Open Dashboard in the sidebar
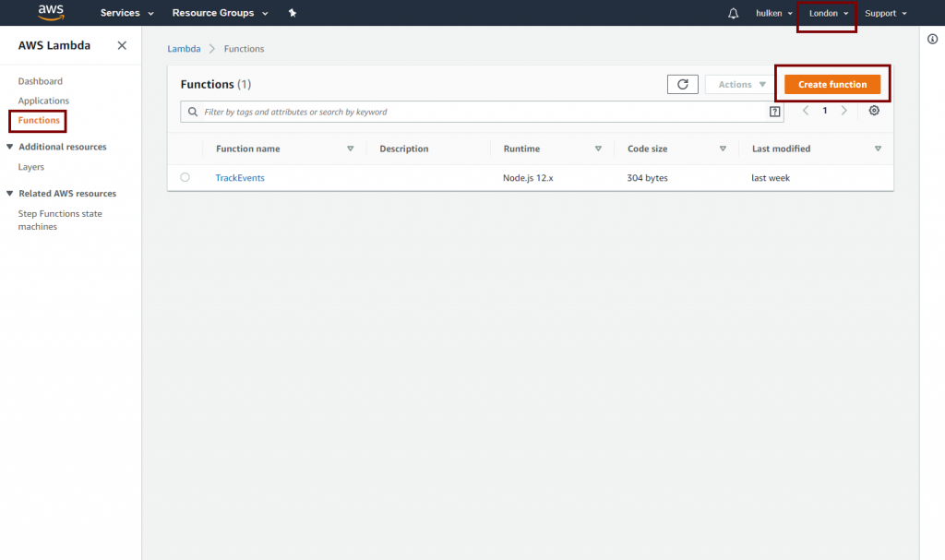The height and width of the screenshot is (560, 945). coord(41,81)
